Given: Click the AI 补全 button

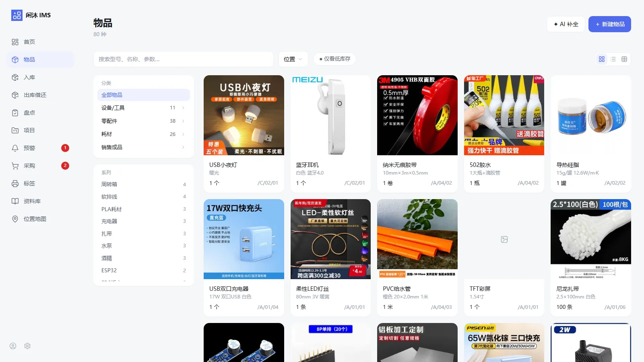Looking at the screenshot, I should tap(566, 24).
